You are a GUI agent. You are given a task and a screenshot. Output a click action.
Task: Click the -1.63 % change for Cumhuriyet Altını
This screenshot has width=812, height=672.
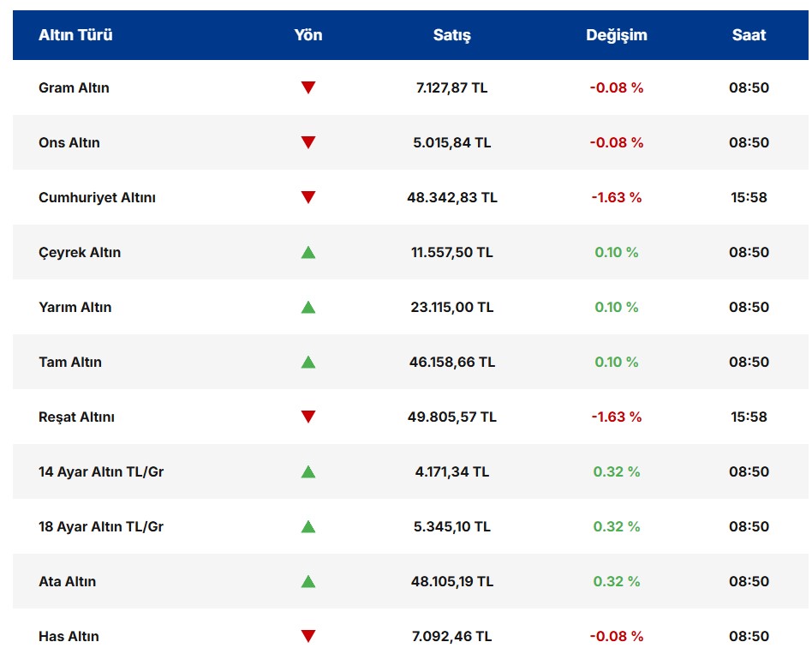616,197
